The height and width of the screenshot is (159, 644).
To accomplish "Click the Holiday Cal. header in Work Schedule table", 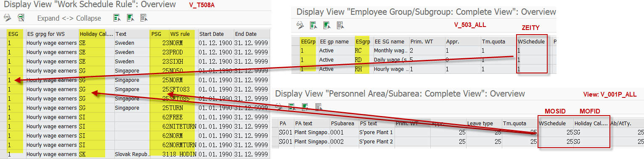I will pos(96,34).
